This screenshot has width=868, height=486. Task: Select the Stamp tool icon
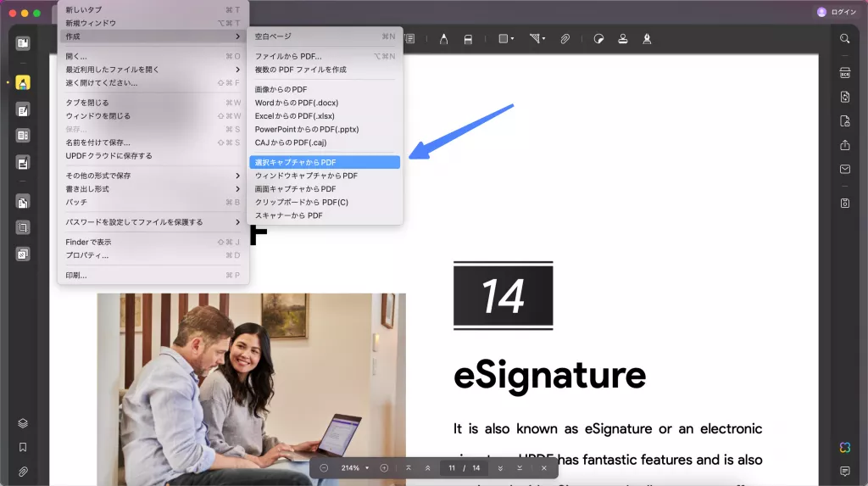pos(623,39)
